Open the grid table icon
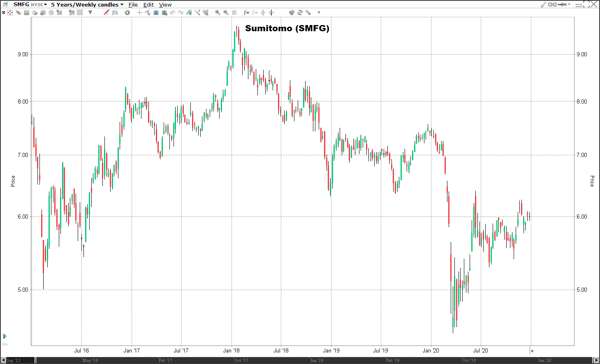This screenshot has height=364, width=600. click(26, 12)
